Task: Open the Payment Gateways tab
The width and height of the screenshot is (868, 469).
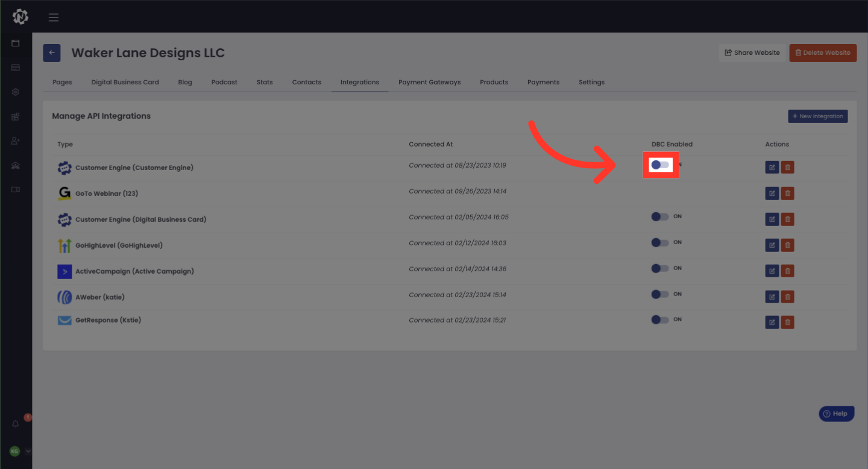Action: tap(430, 82)
